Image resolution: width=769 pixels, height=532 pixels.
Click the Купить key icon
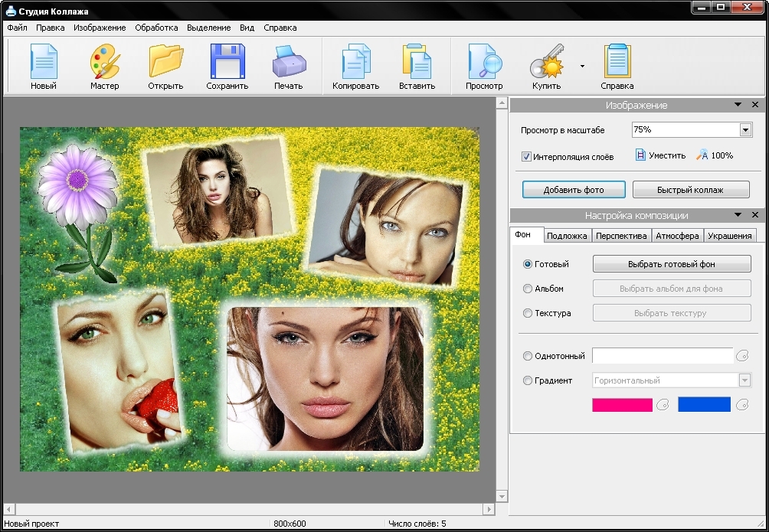[x=546, y=62]
